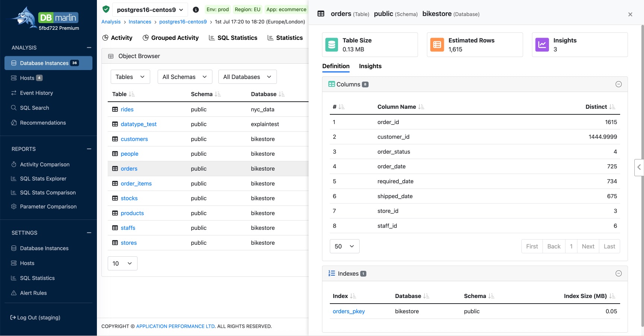The width and height of the screenshot is (644, 336).
Task: Select the Definition tab
Action: (336, 66)
